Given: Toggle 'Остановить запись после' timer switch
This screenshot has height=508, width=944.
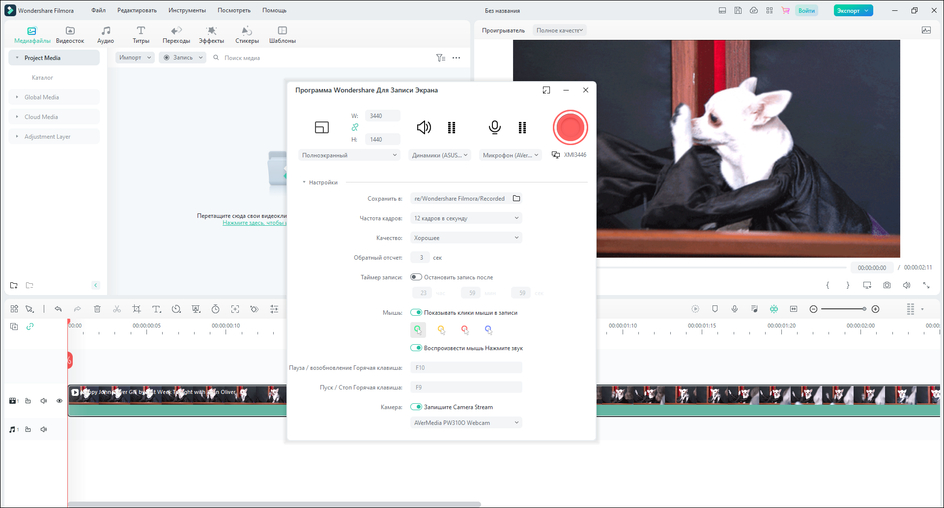Looking at the screenshot, I should point(416,277).
